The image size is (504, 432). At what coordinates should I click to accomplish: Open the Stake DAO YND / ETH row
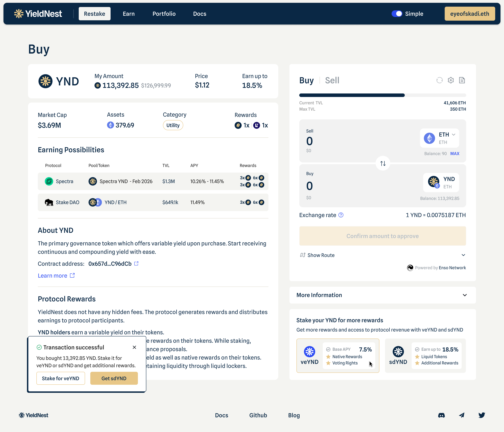coord(153,202)
